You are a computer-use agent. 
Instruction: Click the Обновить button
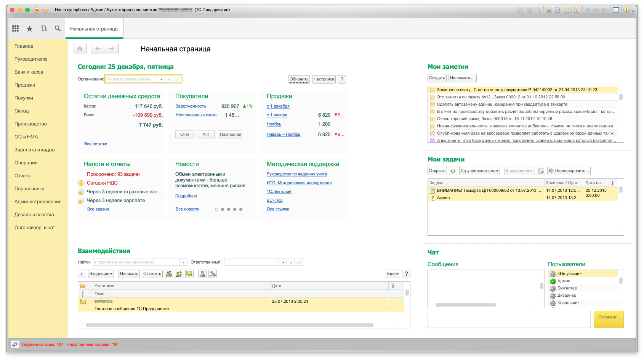point(299,79)
